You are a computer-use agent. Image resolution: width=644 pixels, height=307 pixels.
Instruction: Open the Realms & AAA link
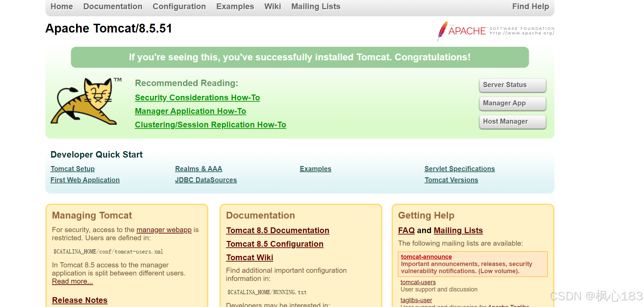click(198, 169)
